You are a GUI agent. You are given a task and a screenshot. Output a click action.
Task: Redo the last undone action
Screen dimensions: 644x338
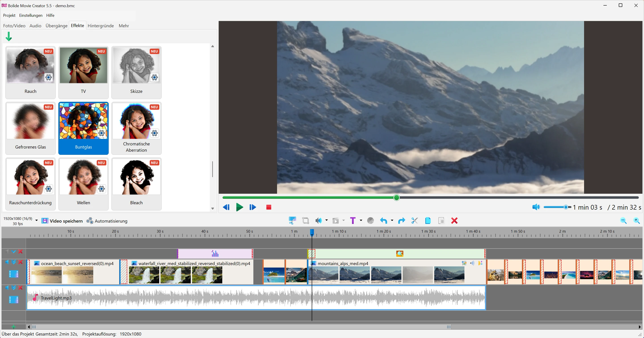pyautogui.click(x=402, y=221)
